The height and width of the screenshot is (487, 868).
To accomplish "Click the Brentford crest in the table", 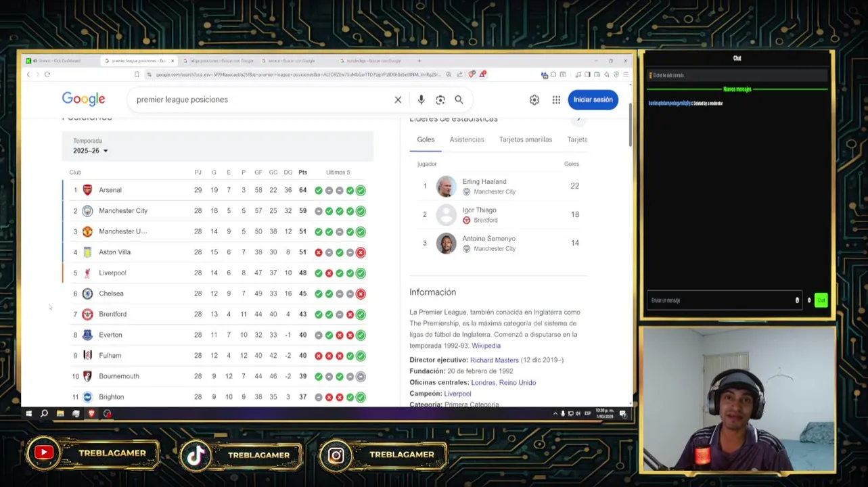I will (x=87, y=314).
